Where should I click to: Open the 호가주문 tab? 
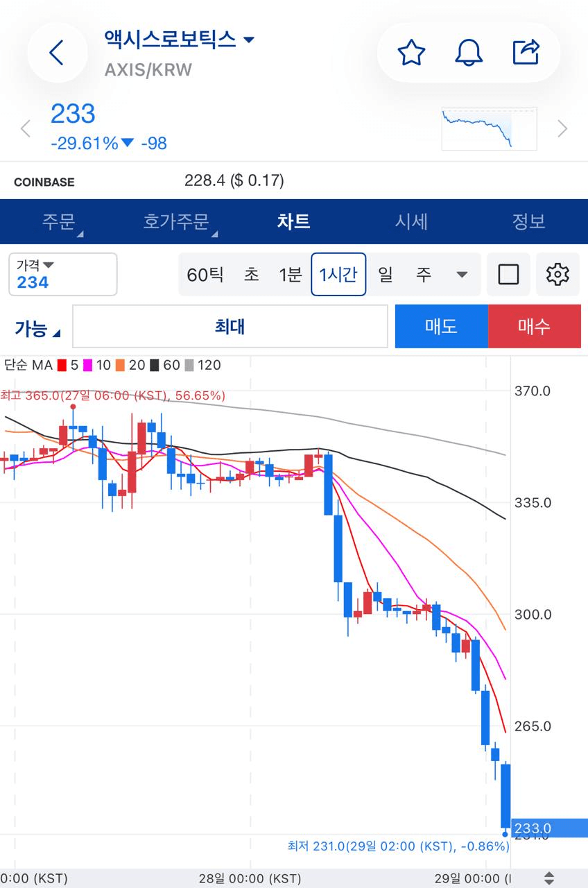[x=176, y=221]
